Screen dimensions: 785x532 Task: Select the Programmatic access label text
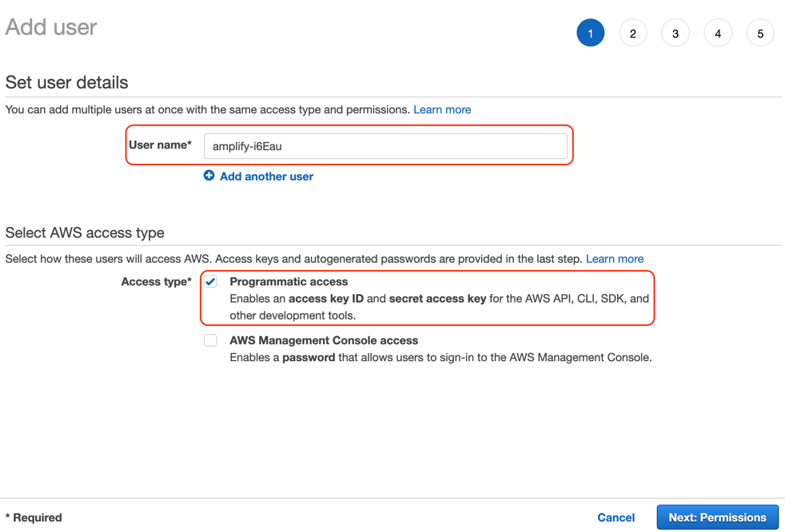click(x=289, y=282)
